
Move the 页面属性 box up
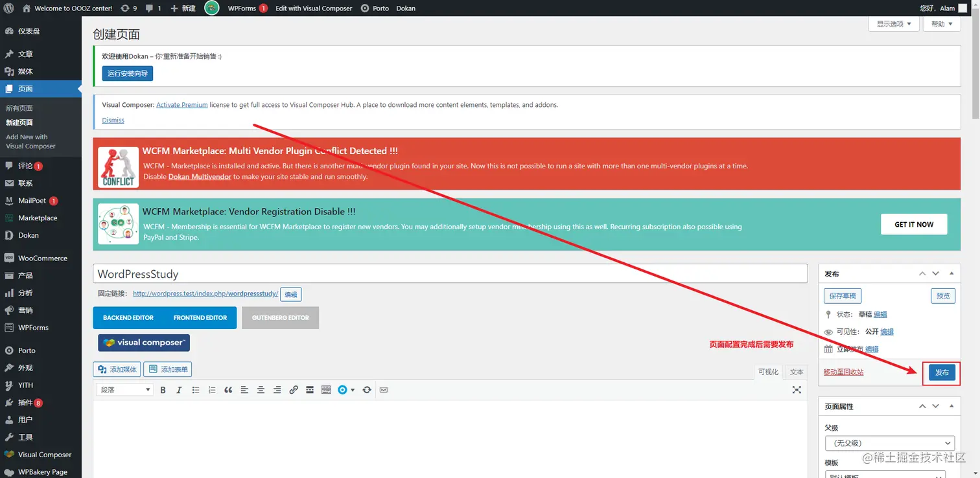coord(922,406)
